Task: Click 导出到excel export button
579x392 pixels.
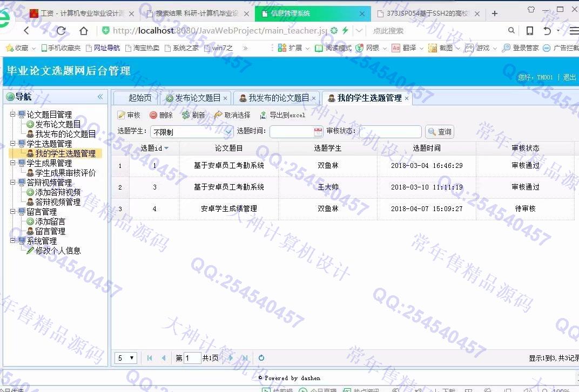Action: pos(282,115)
